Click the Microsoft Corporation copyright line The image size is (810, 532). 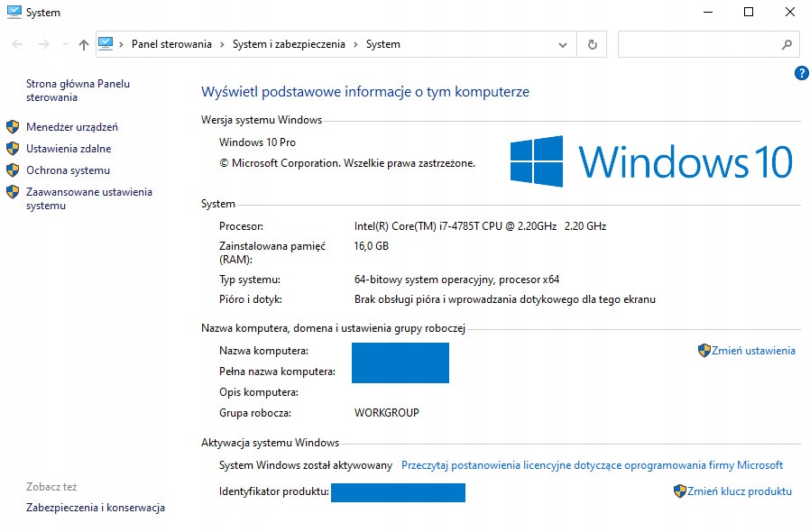[x=347, y=163]
